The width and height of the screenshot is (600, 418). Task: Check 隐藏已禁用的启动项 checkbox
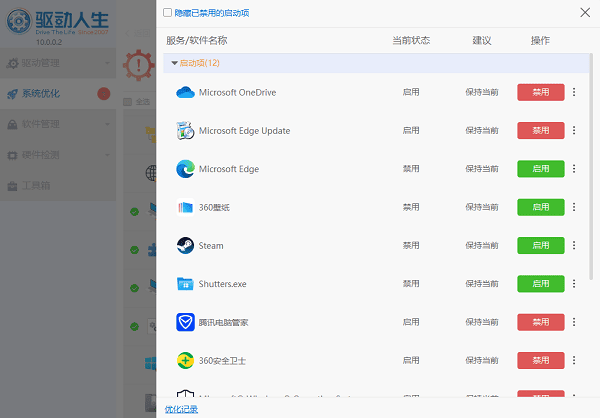click(167, 13)
